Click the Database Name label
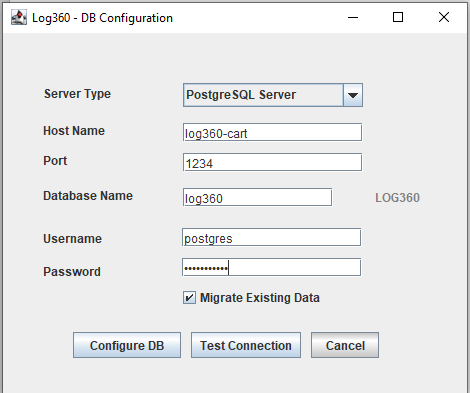 point(88,196)
